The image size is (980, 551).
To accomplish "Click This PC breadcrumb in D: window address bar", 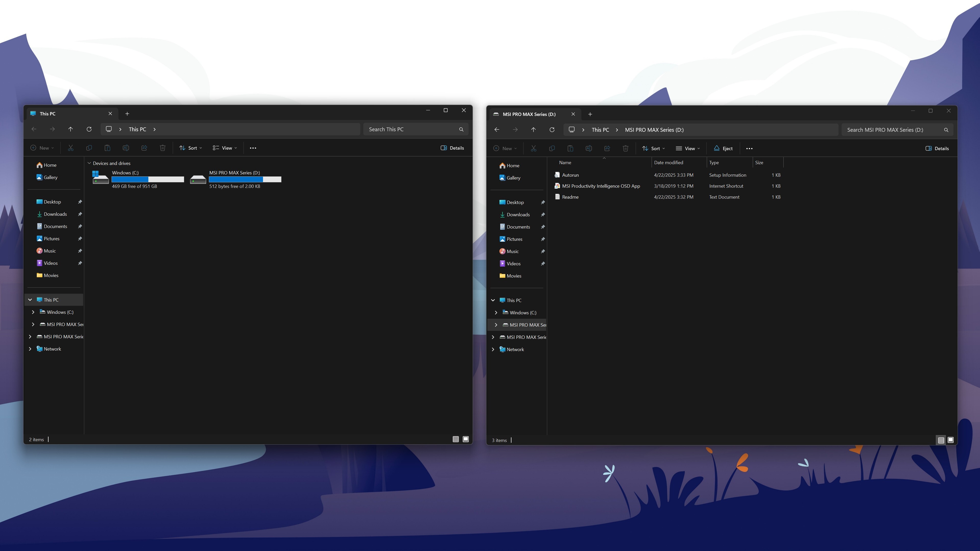I will pos(600,130).
